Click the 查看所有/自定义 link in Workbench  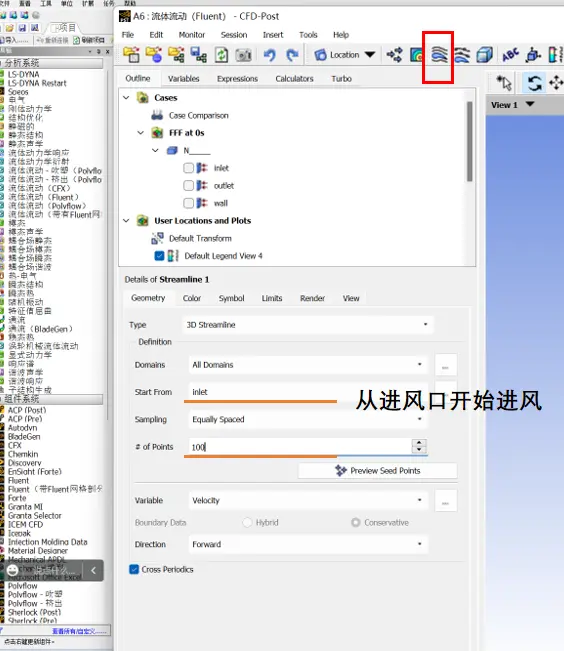(x=79, y=631)
